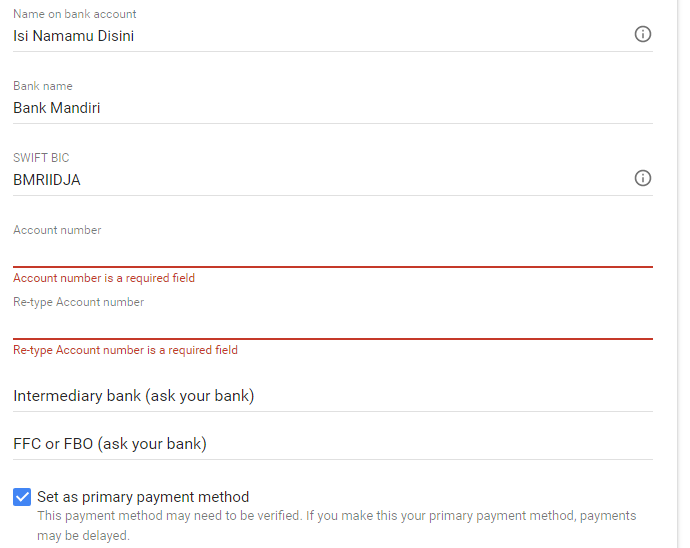The image size is (690, 548).
Task: Uncheck Set as primary payment method checkbox
Action: 22,497
